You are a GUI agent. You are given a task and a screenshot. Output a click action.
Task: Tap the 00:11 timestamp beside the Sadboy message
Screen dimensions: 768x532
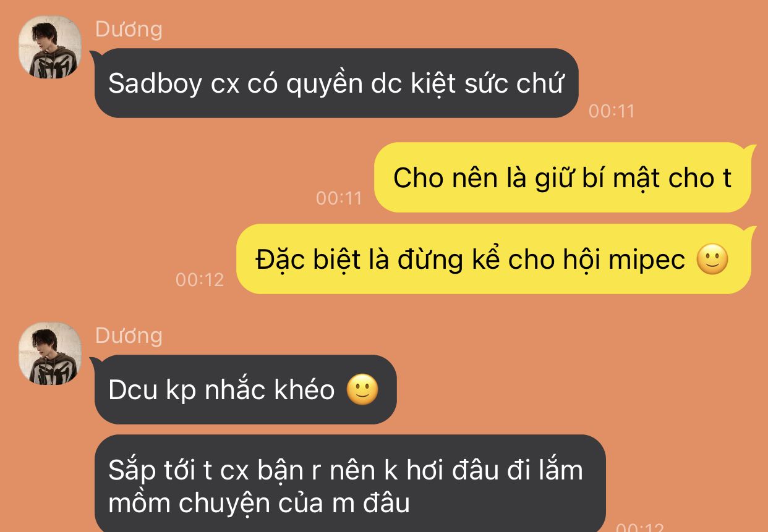click(x=612, y=111)
